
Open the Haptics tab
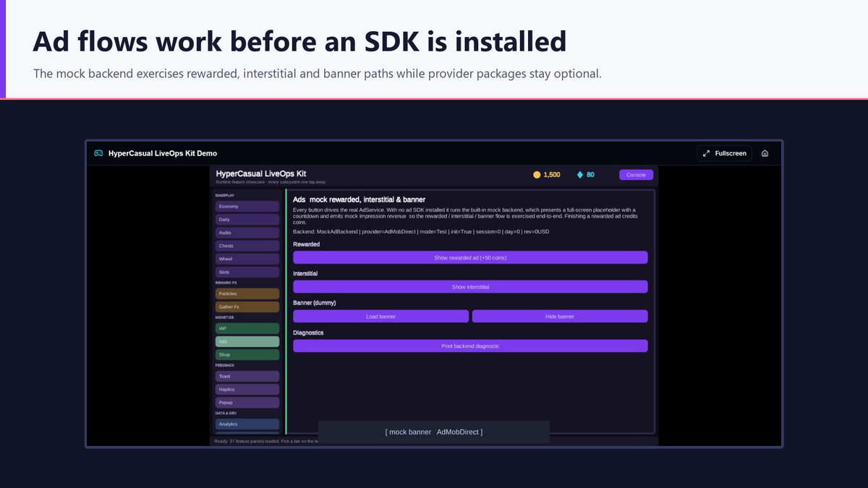coord(247,389)
